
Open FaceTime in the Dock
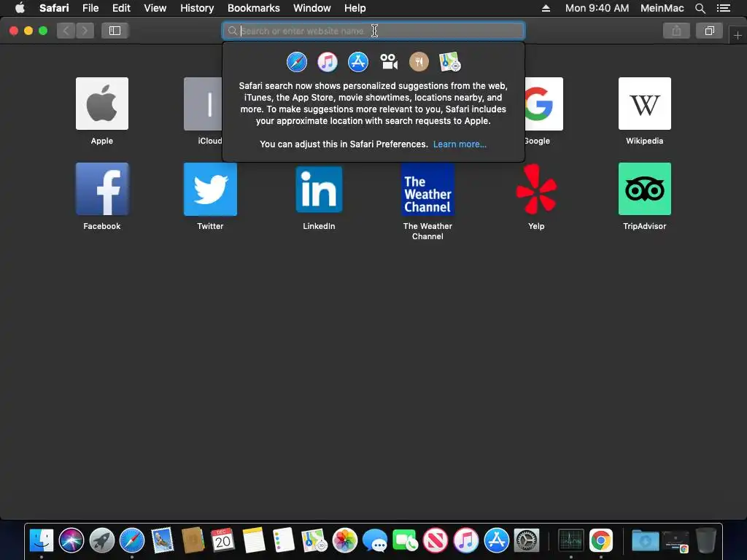click(405, 540)
